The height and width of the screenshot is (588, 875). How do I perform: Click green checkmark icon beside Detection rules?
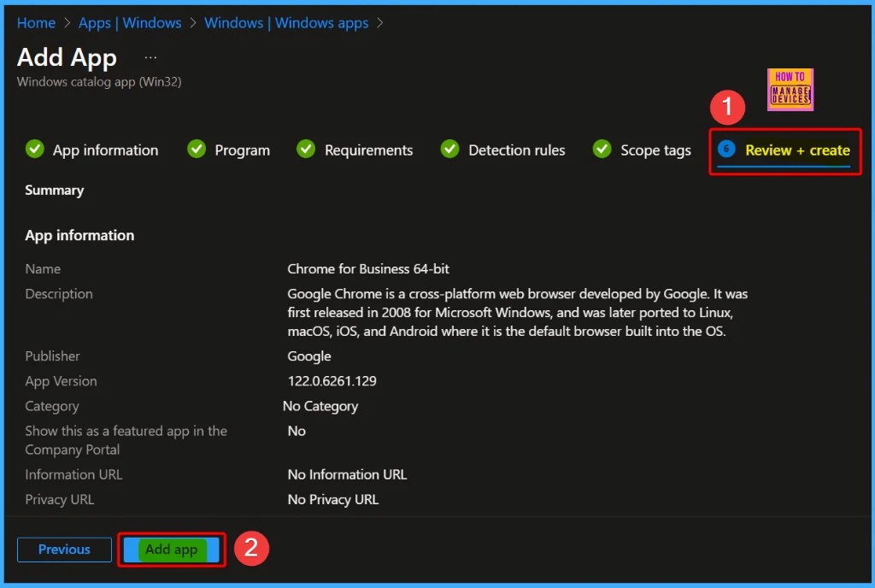[449, 149]
